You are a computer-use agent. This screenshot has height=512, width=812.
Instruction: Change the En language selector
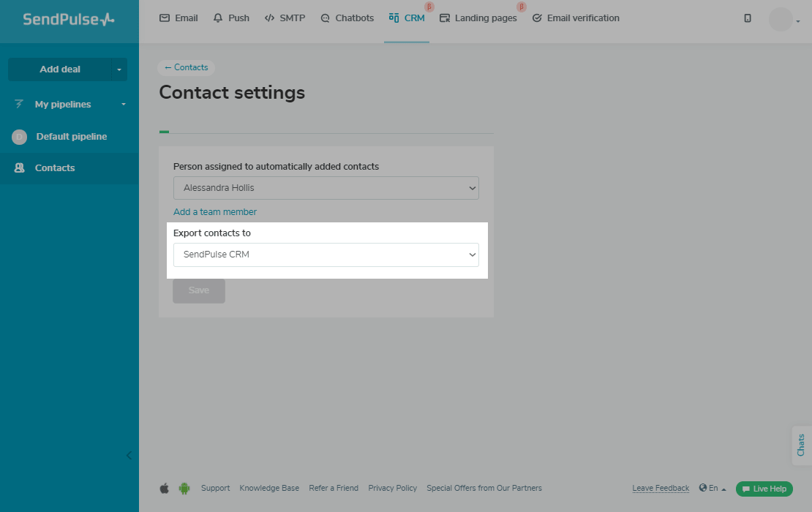pos(713,489)
